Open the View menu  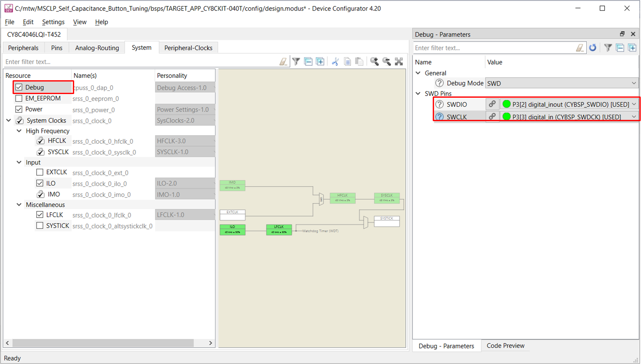tap(80, 22)
